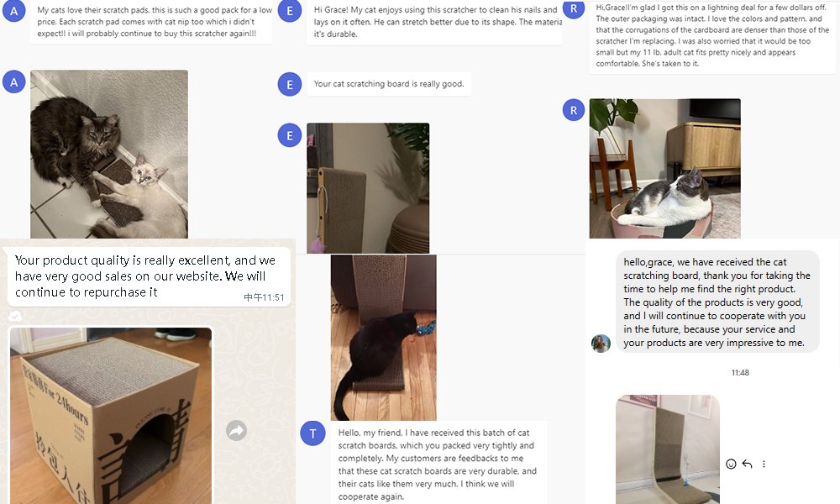Click the "E" avatar beside the vertical scratcher photo
Viewport: 840px width, 504px height.
(x=289, y=135)
